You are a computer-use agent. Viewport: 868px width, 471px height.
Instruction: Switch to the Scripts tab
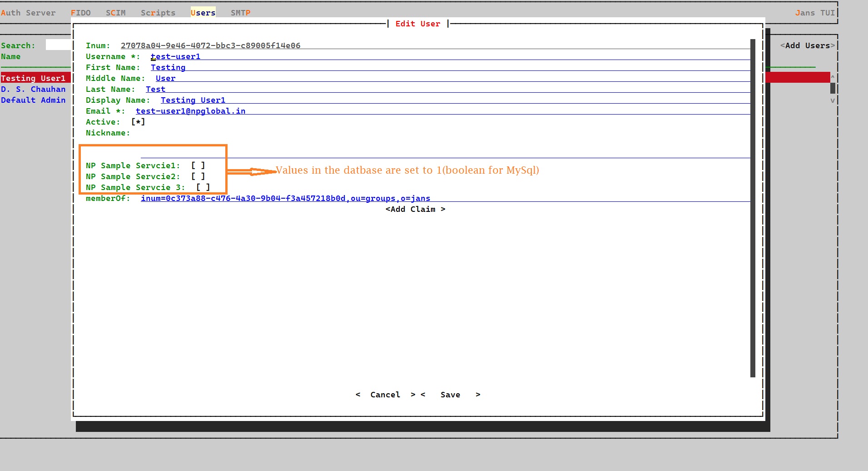coord(158,13)
